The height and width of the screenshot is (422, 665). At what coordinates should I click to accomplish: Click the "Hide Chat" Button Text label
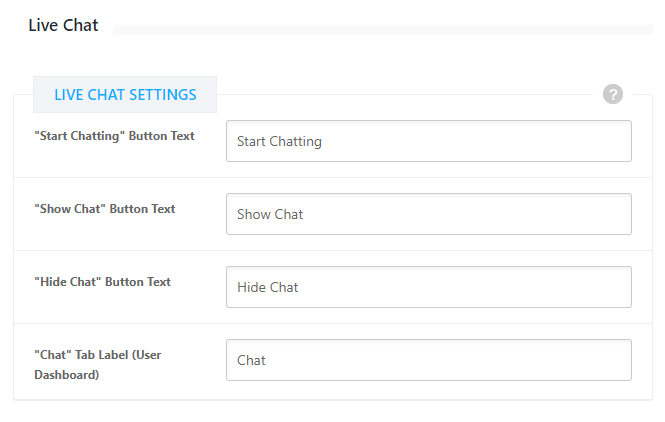tap(102, 282)
